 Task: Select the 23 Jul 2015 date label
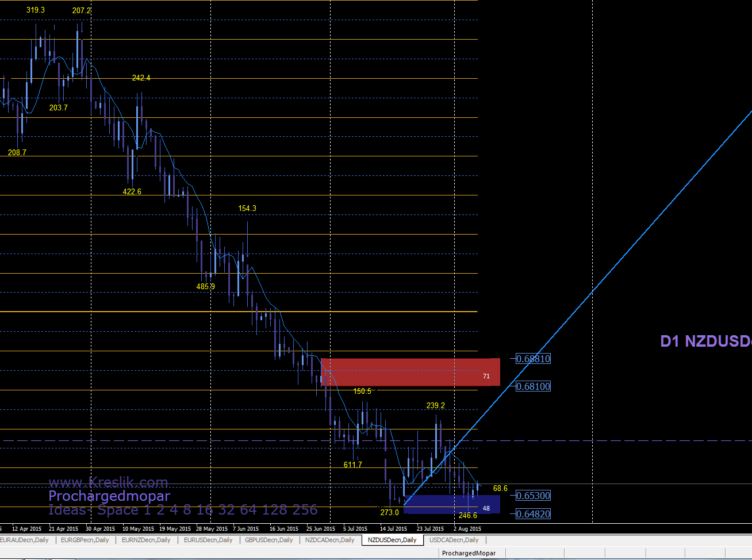[x=431, y=528]
